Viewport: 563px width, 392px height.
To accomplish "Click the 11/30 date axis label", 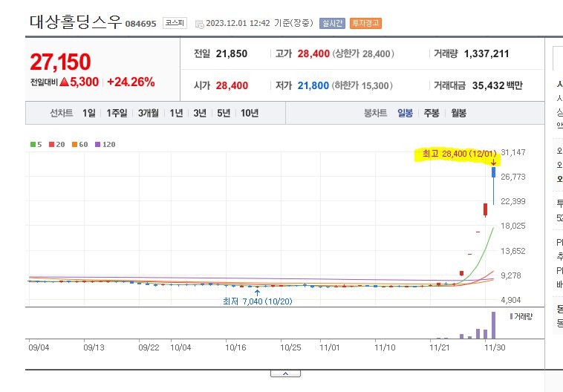I will (x=495, y=347).
